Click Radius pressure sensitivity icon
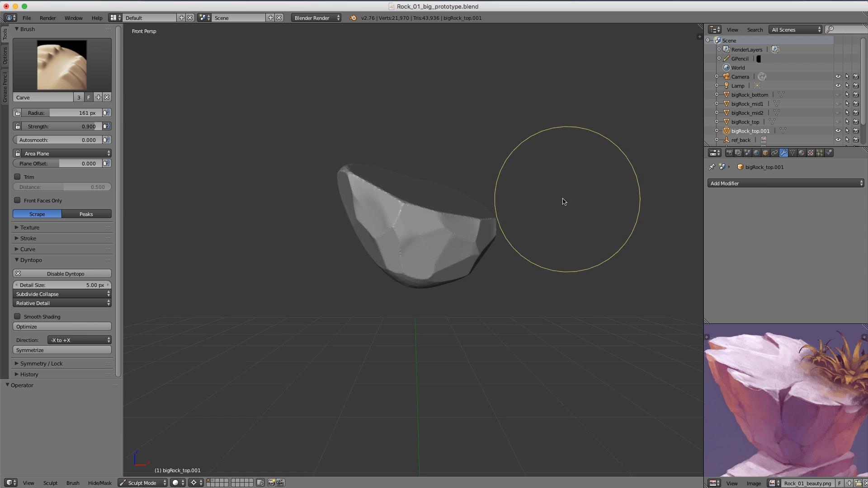This screenshot has width=868, height=488. [106, 113]
